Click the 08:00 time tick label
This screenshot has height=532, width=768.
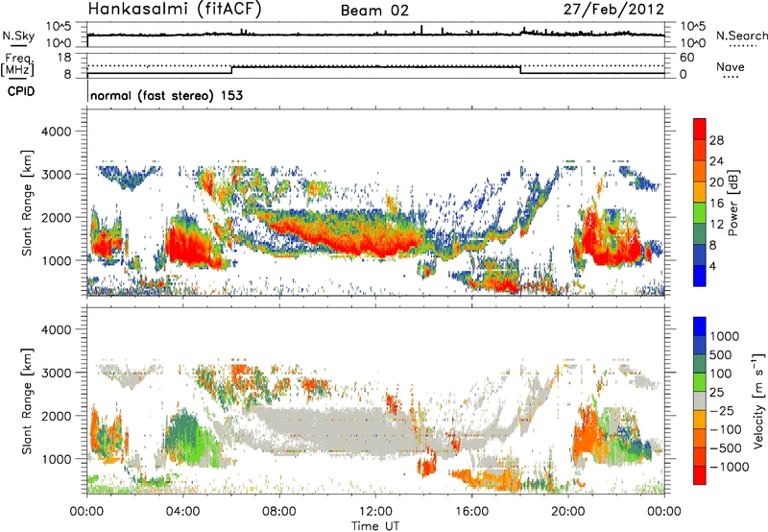pos(279,512)
